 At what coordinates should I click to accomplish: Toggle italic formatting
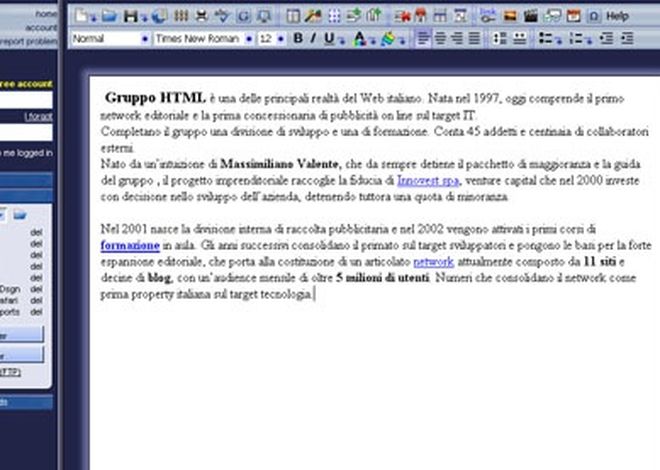[x=313, y=38]
